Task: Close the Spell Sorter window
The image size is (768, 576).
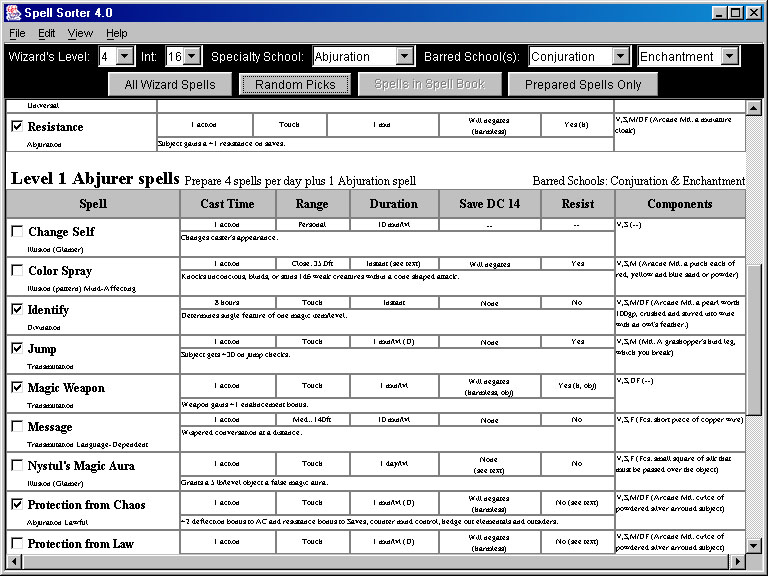Action: pos(754,13)
